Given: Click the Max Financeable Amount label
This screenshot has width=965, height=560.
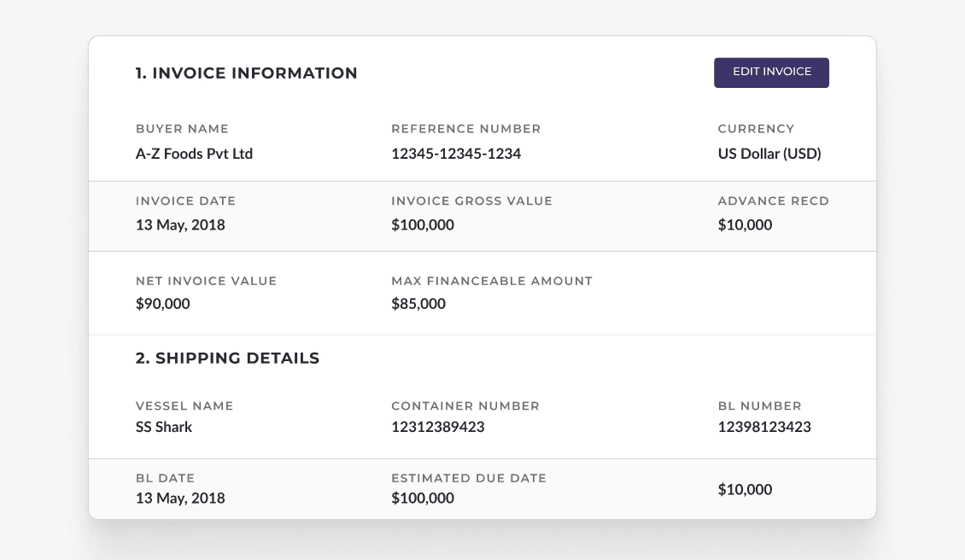Looking at the screenshot, I should pos(491,281).
